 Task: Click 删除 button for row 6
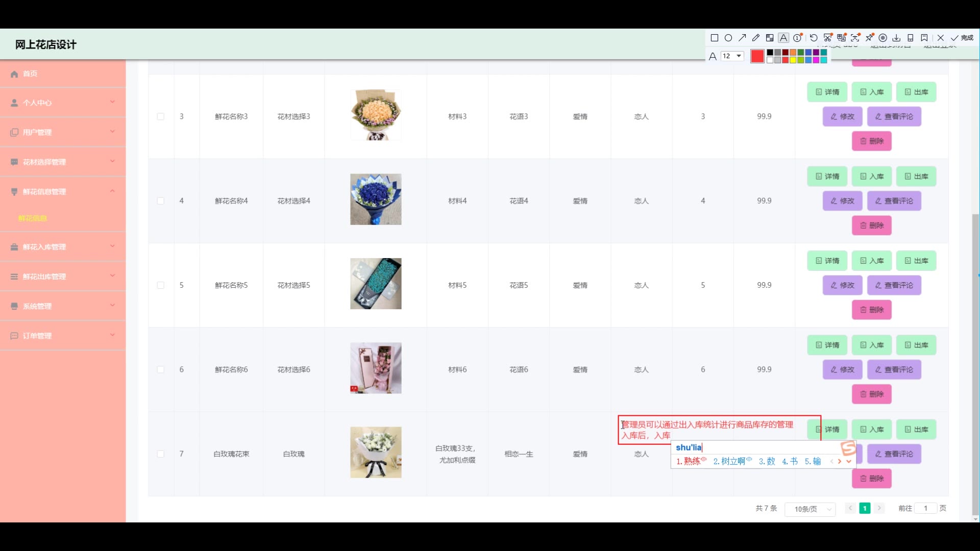(x=871, y=394)
